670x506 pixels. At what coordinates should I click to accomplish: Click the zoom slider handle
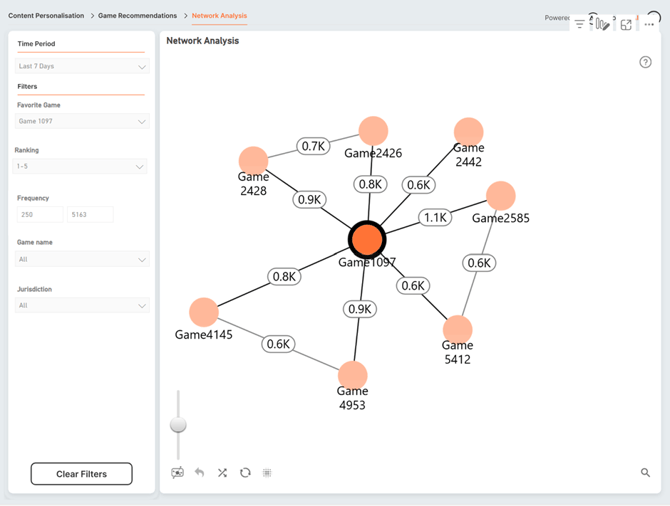coord(178,425)
